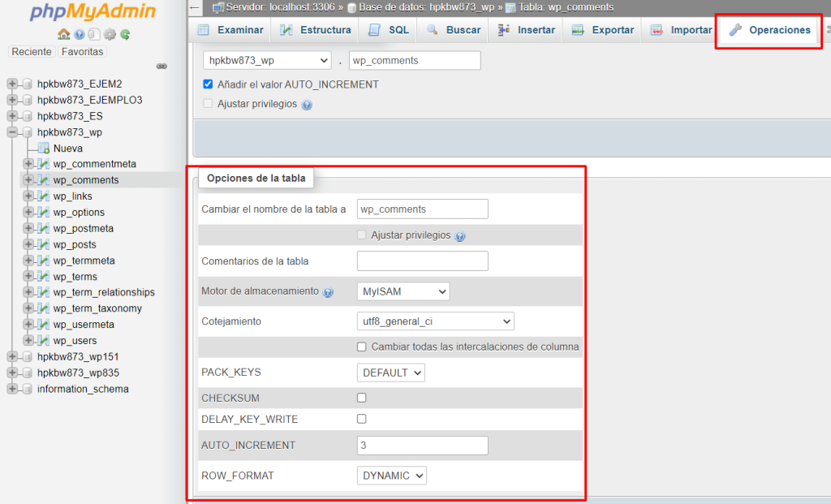Screen dimensions: 831x504
Task: Enable the CHECKSUM option
Action: pyautogui.click(x=360, y=398)
